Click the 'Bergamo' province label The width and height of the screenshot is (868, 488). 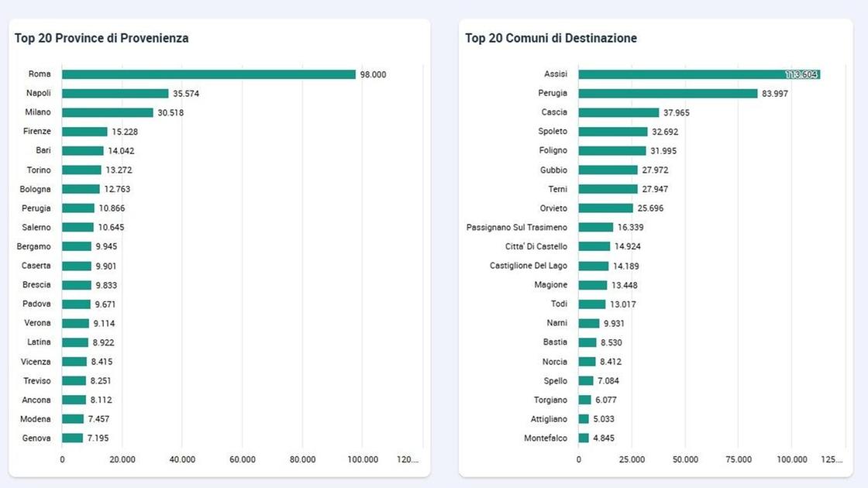coord(34,247)
